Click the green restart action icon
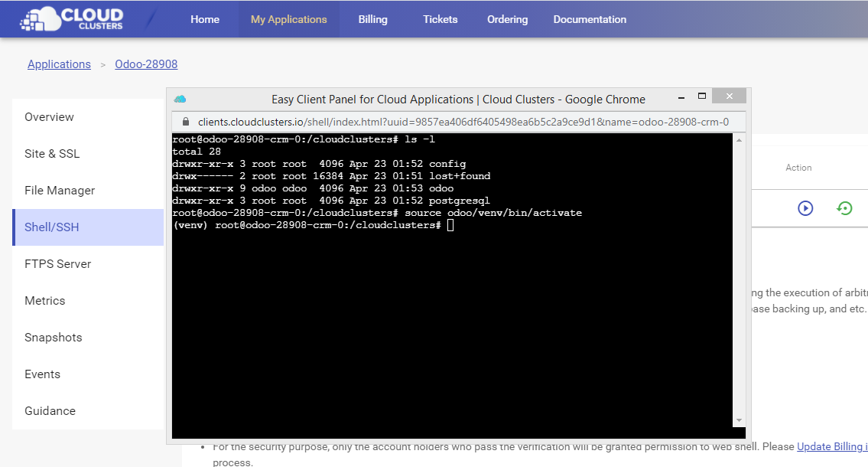Viewport: 868px width, 467px height. [x=844, y=208]
